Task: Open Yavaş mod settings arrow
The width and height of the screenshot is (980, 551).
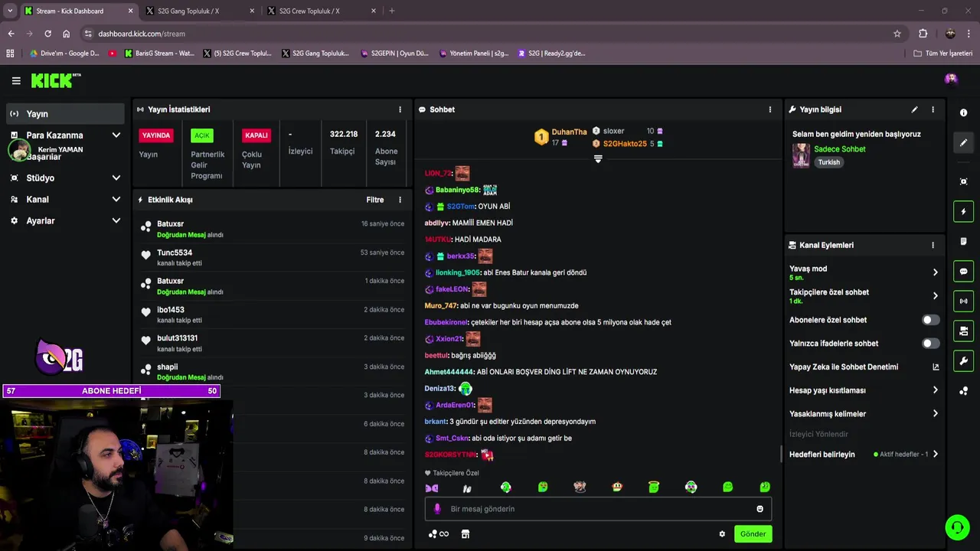Action: point(935,272)
